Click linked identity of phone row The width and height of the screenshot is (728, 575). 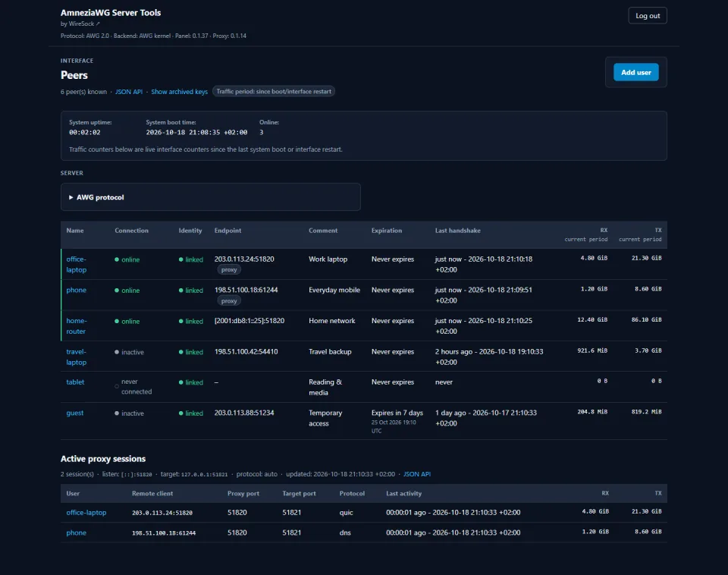coord(191,291)
